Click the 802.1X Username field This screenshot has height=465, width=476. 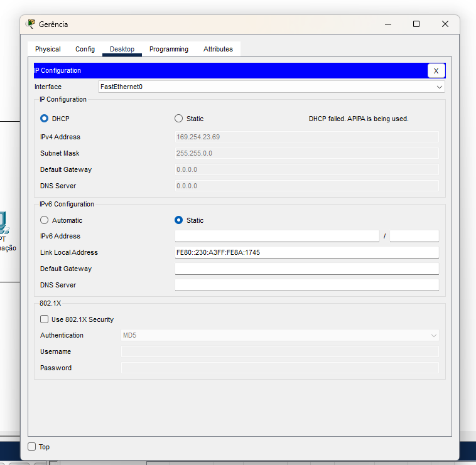[280, 351]
